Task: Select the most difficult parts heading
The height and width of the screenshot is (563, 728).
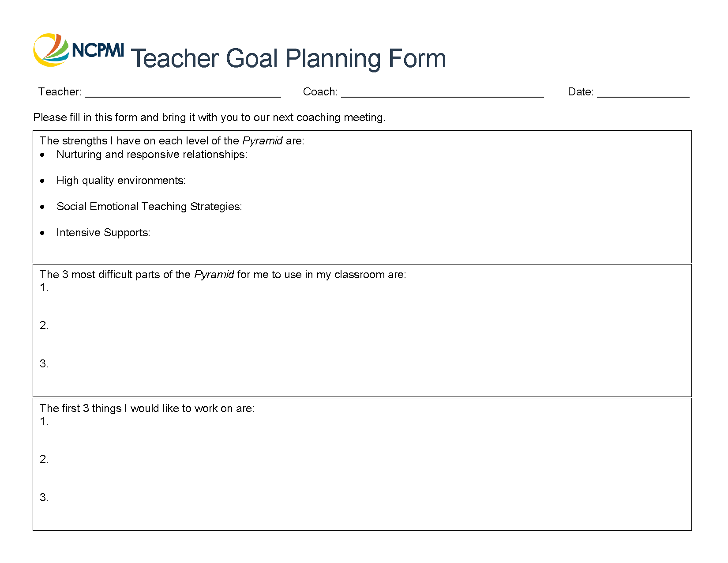Action: tap(222, 275)
